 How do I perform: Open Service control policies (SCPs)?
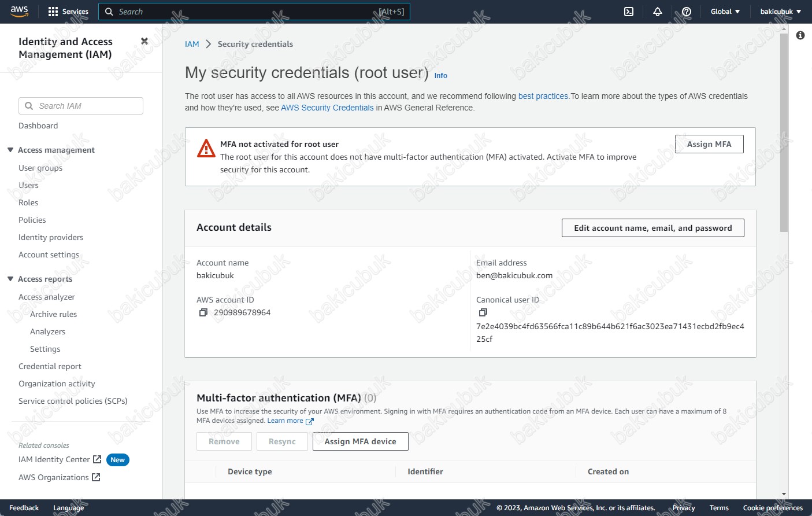73,401
